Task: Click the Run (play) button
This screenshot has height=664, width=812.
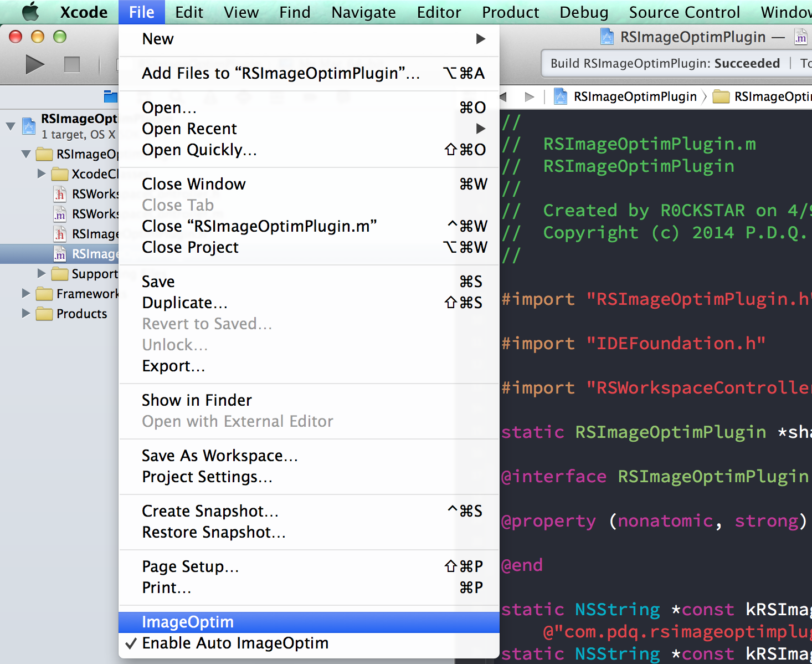Action: click(35, 65)
